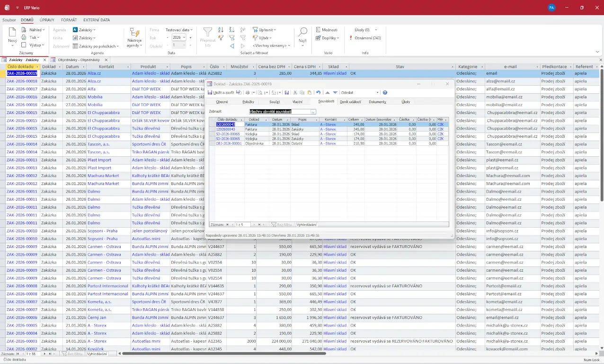Go to next document with down arrow

[x=335, y=93]
